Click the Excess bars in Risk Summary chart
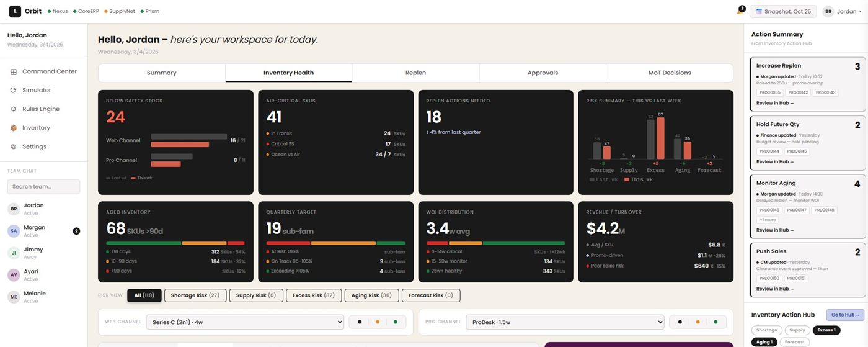 point(655,138)
